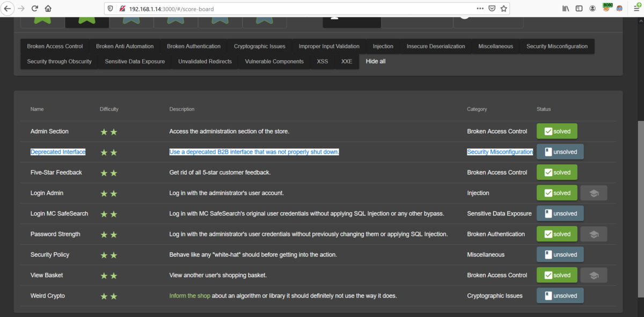Toggle the Vulnerable Components filter
The width and height of the screenshot is (644, 317).
tap(274, 61)
